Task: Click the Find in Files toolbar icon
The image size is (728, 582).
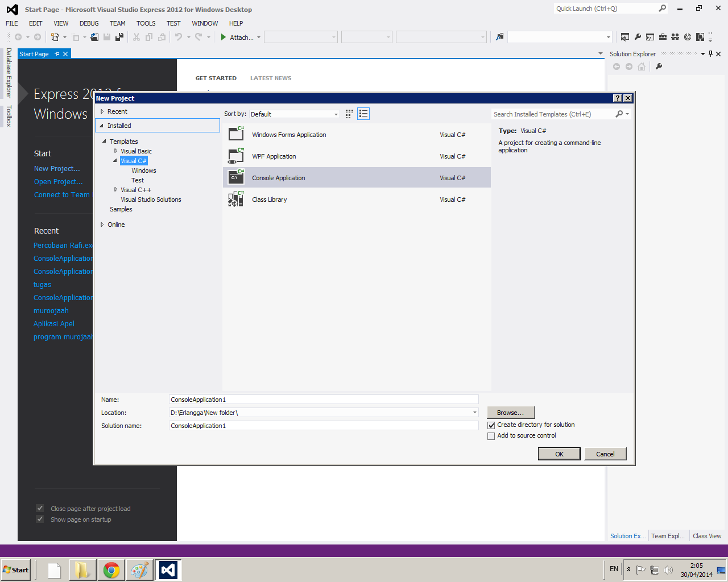Action: [x=499, y=37]
